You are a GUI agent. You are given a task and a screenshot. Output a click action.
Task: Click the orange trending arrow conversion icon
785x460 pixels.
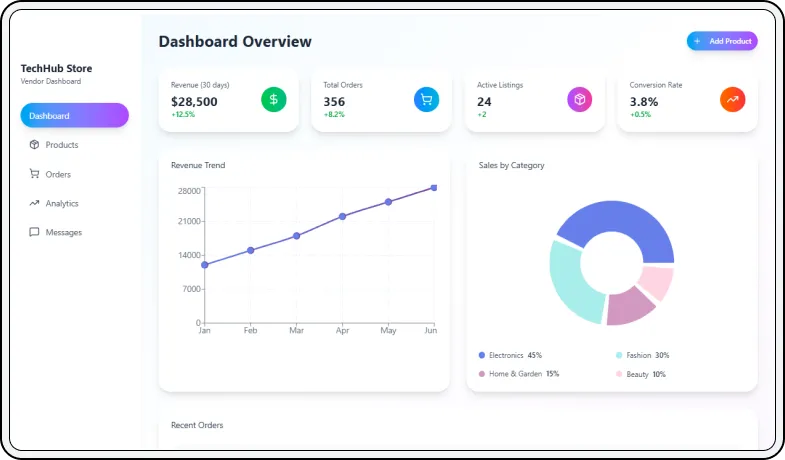(x=732, y=99)
